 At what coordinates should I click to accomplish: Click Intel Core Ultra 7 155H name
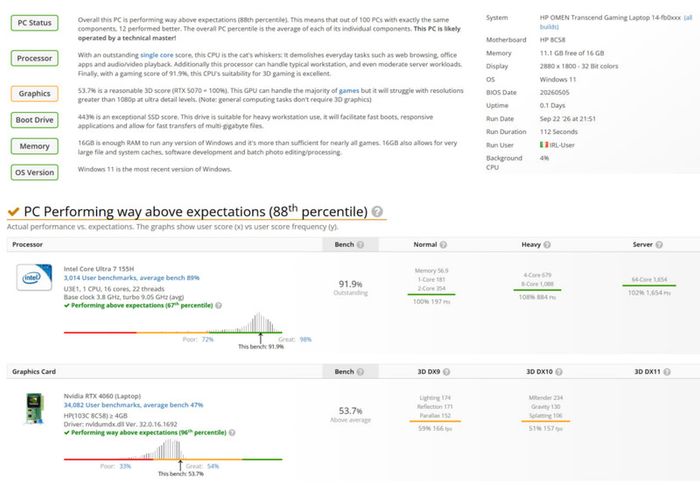click(x=99, y=269)
